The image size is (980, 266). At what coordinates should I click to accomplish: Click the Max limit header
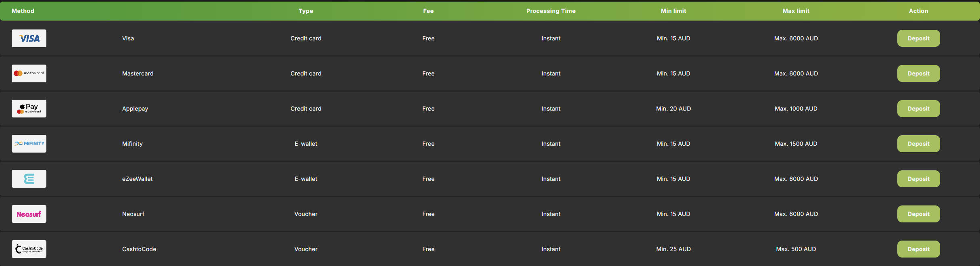coord(796,11)
